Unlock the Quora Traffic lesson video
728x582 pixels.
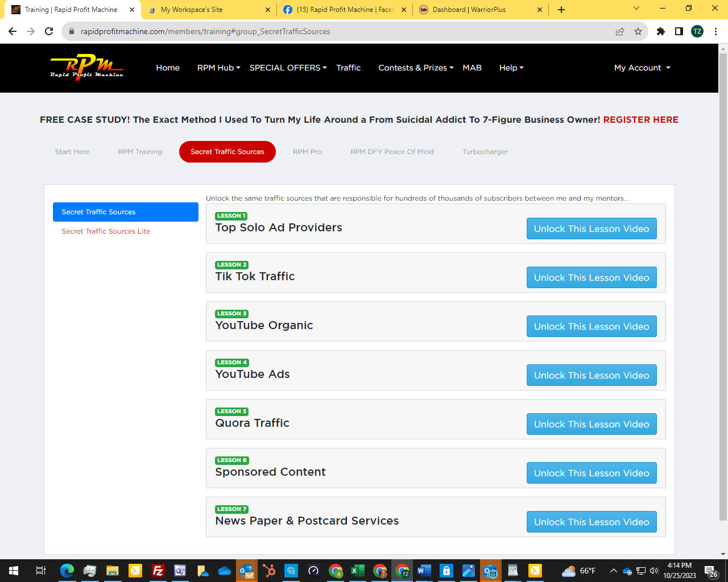[x=591, y=424]
